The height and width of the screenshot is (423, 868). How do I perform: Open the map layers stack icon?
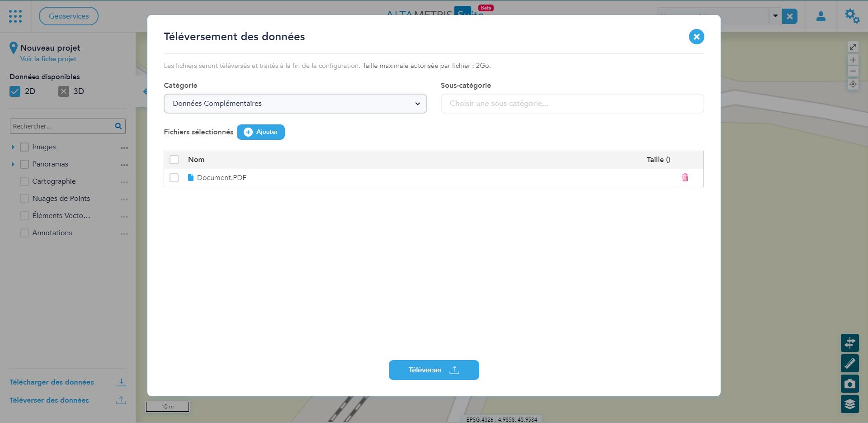[850, 404]
